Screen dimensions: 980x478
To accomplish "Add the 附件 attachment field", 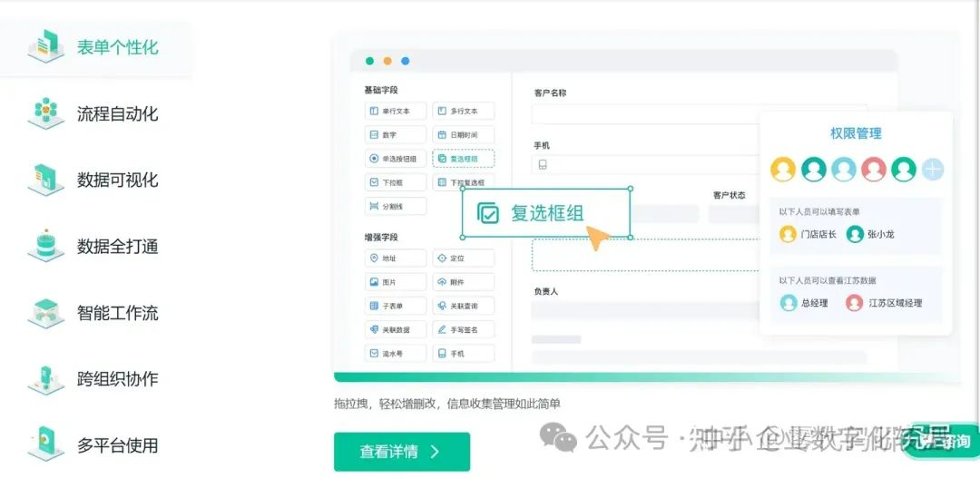I will 463,282.
